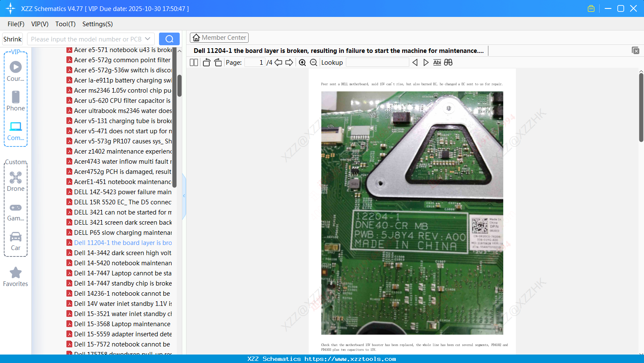Open 'Acer4752g PCH is damaged' document

tap(119, 172)
